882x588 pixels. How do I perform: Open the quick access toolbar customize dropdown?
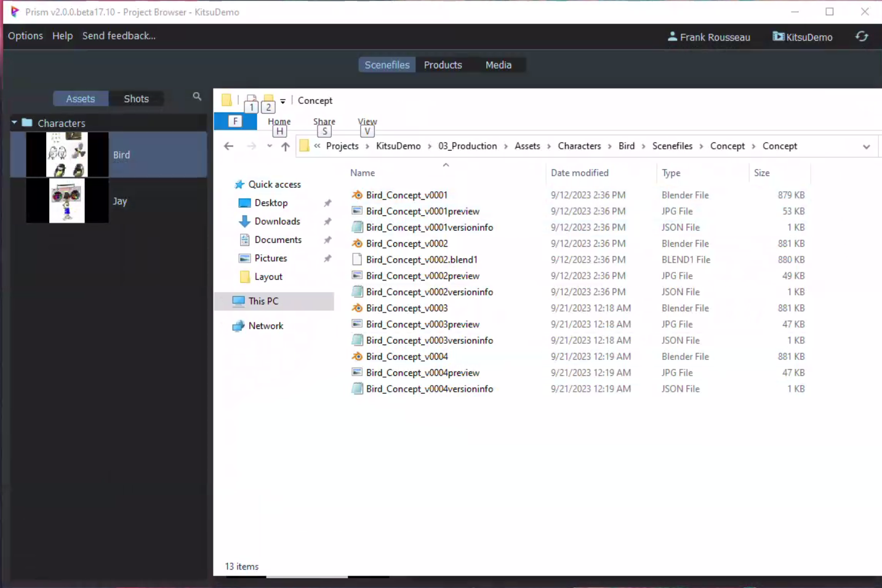point(283,101)
